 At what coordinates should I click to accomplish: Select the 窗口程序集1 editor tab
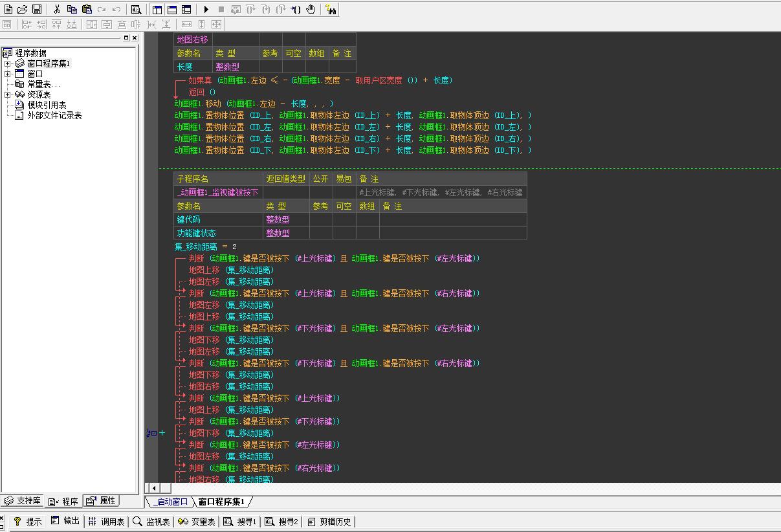pos(221,502)
